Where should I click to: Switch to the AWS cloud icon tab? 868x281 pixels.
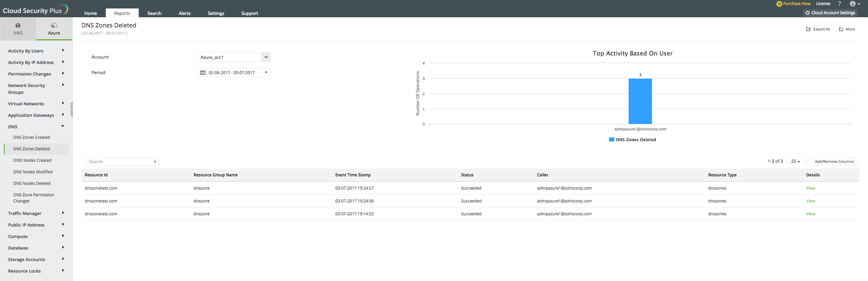click(18, 29)
